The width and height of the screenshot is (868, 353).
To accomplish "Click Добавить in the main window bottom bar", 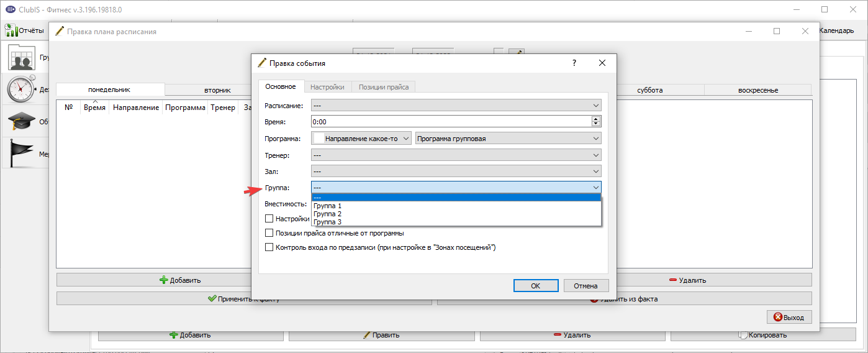I will (x=191, y=335).
